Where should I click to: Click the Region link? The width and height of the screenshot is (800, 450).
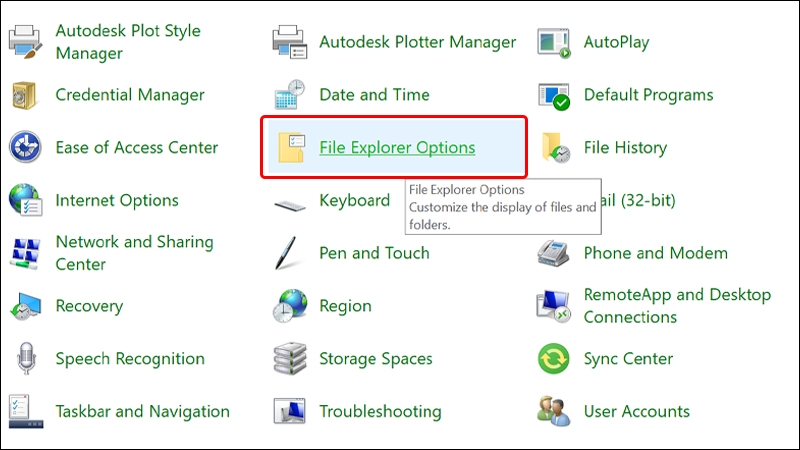[x=345, y=306]
